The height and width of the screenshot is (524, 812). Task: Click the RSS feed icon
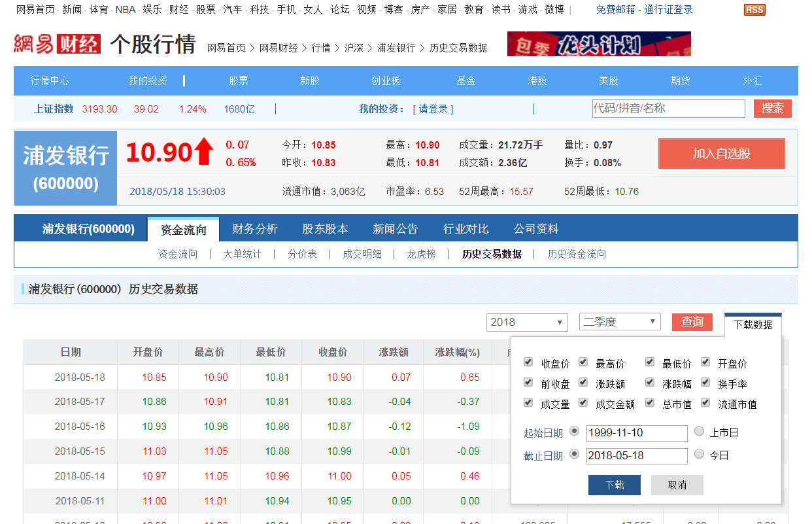[754, 10]
